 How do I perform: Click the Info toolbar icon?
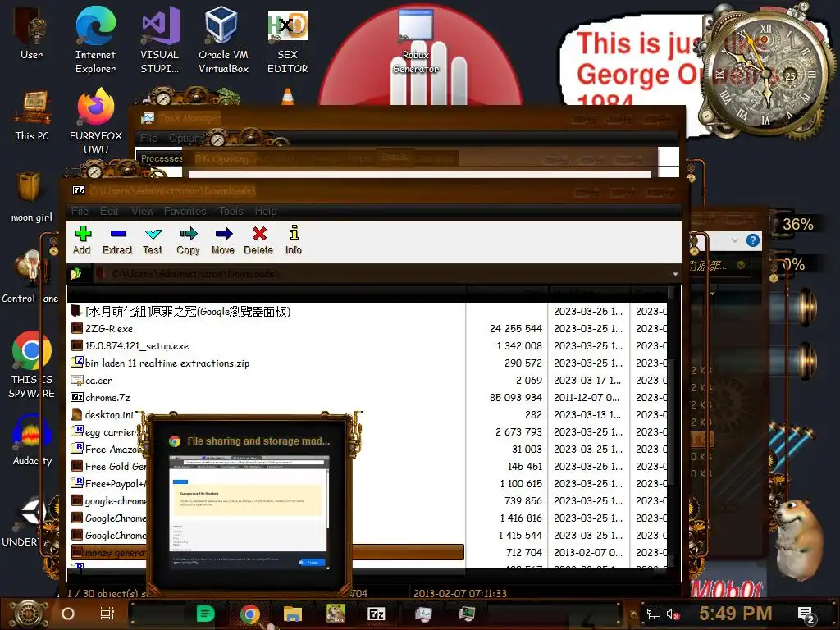pos(294,240)
